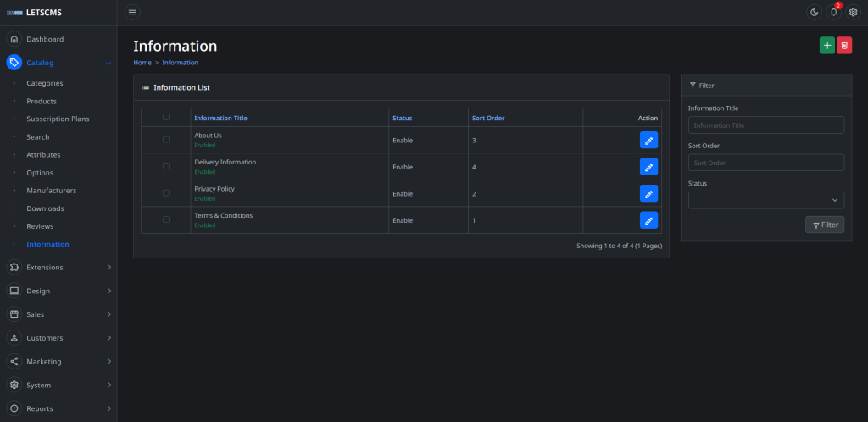Expand the Extensions menu chevron

pos(109,267)
